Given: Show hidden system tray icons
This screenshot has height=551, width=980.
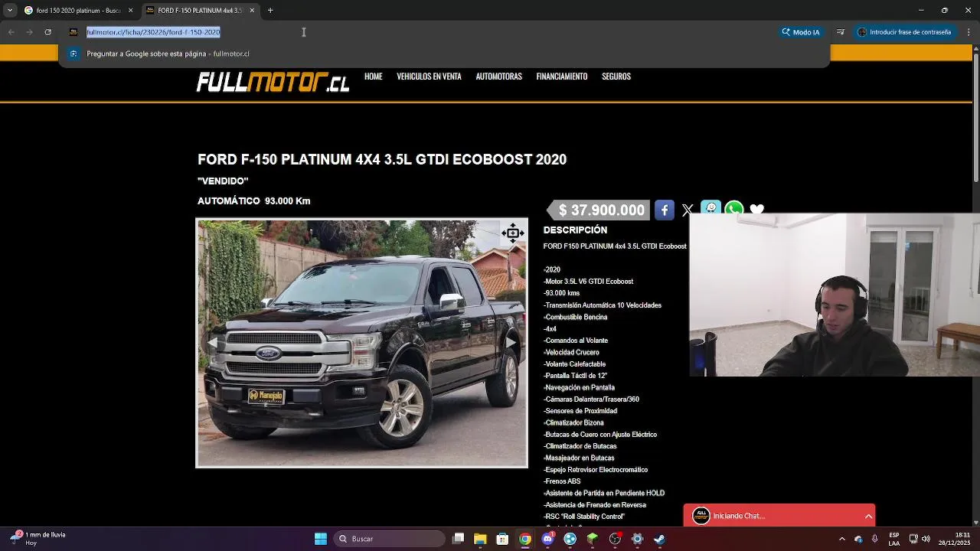Looking at the screenshot, I should click(x=841, y=539).
